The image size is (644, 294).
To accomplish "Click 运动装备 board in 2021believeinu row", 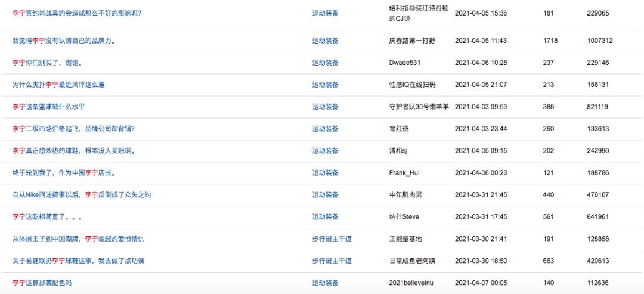I will [x=326, y=283].
